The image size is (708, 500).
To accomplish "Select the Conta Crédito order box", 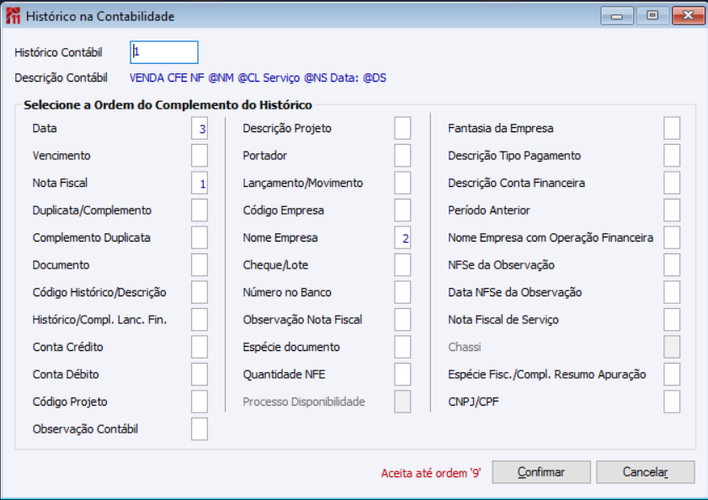I will point(199,347).
